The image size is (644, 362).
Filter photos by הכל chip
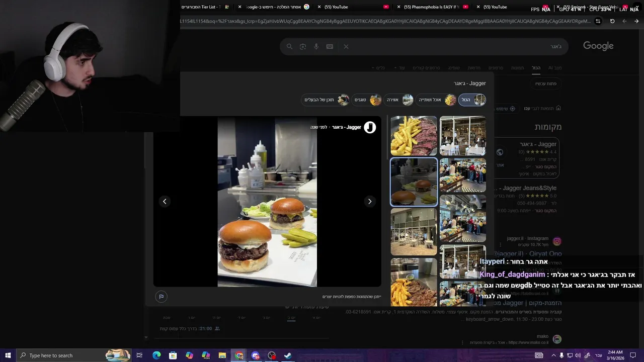coord(472,100)
